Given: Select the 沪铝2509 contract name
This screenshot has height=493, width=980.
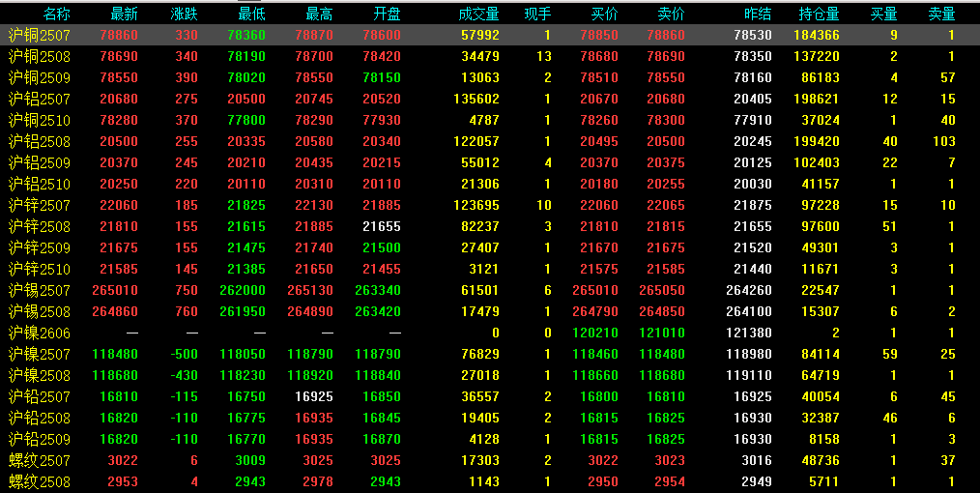Looking at the screenshot, I should 40,163.
